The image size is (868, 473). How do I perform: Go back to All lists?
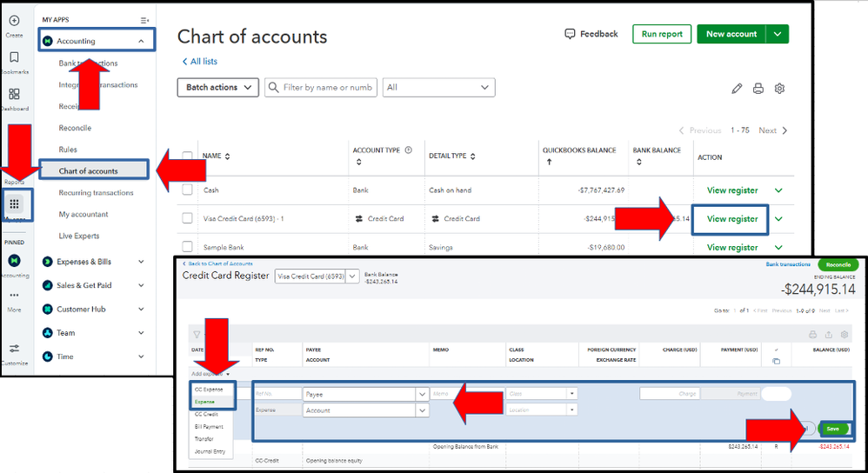tap(200, 62)
